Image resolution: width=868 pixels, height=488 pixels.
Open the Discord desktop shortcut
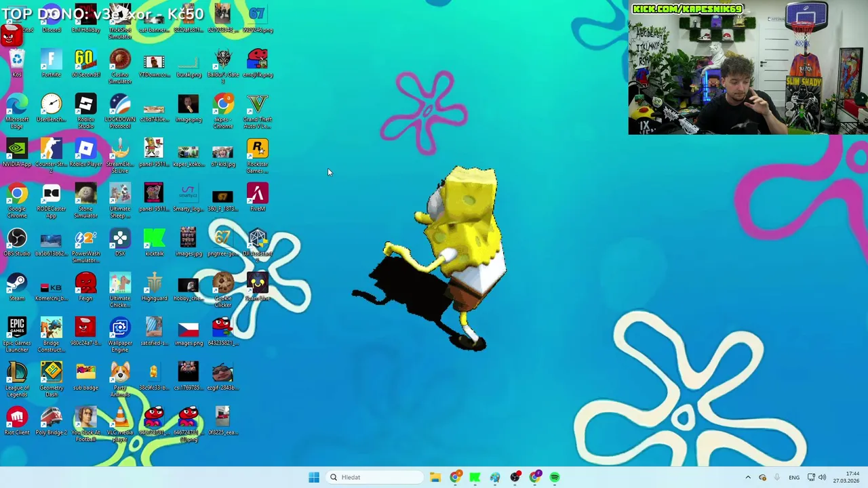(x=52, y=19)
